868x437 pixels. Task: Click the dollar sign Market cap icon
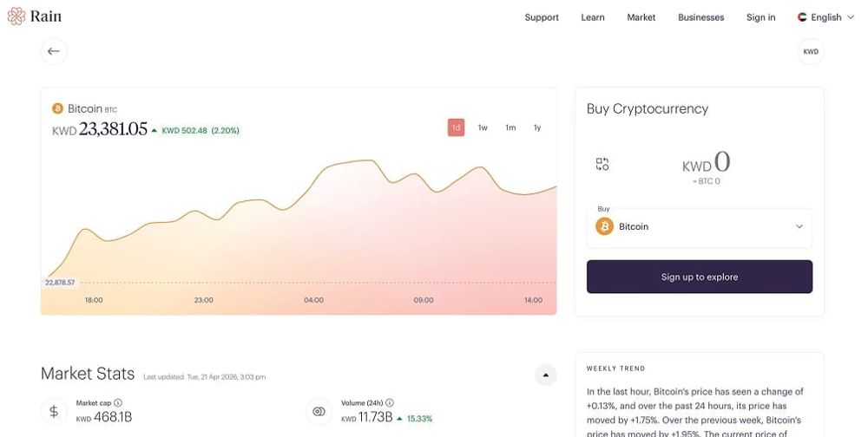tap(54, 412)
